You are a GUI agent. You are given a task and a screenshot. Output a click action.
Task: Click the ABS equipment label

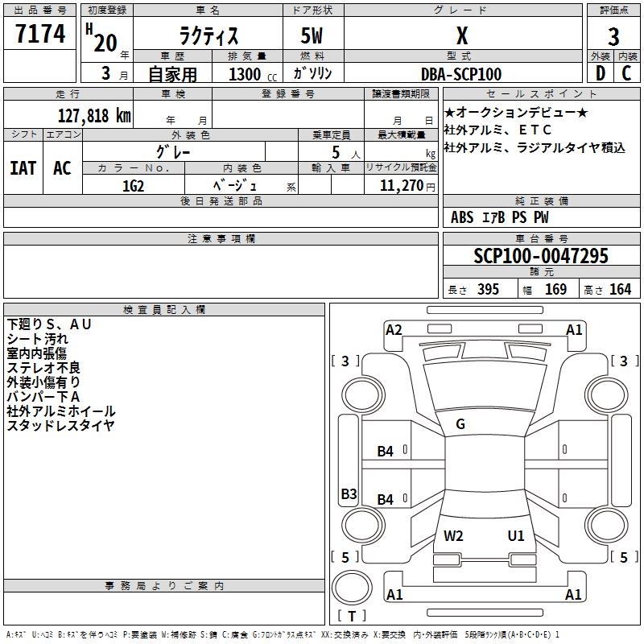coord(462,217)
